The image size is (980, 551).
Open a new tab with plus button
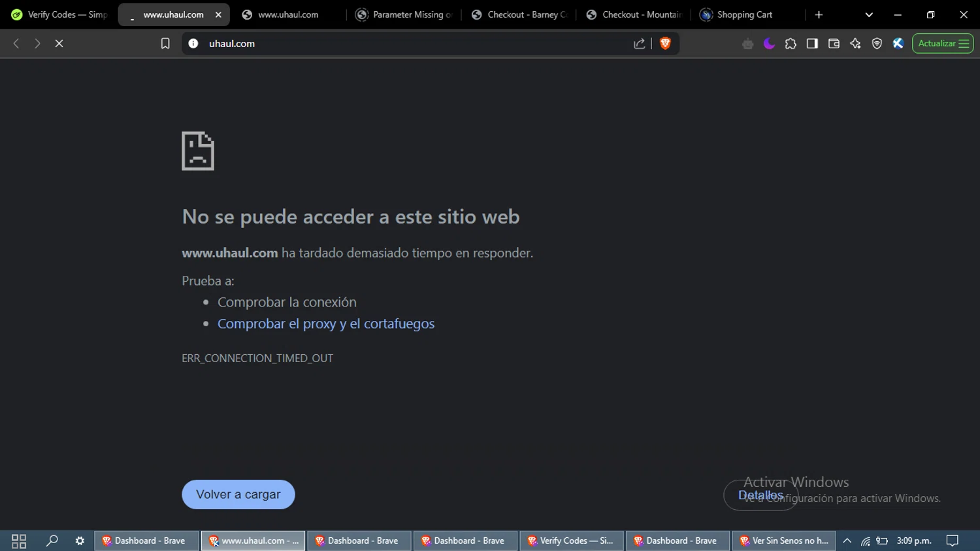pyautogui.click(x=819, y=14)
